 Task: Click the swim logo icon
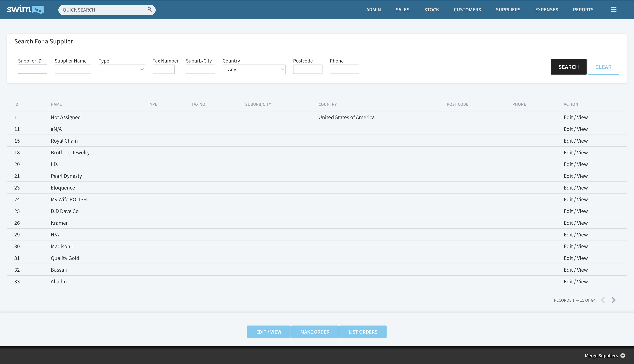[x=25, y=10]
